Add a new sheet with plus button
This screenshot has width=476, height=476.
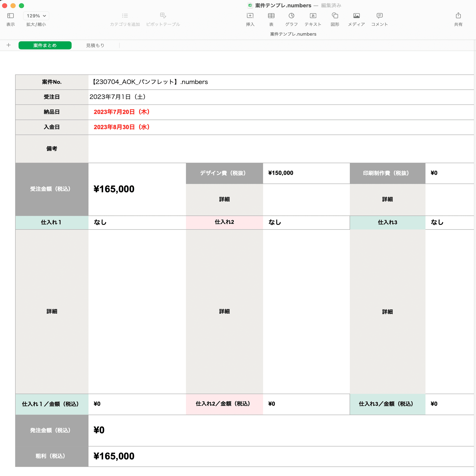[x=9, y=45]
